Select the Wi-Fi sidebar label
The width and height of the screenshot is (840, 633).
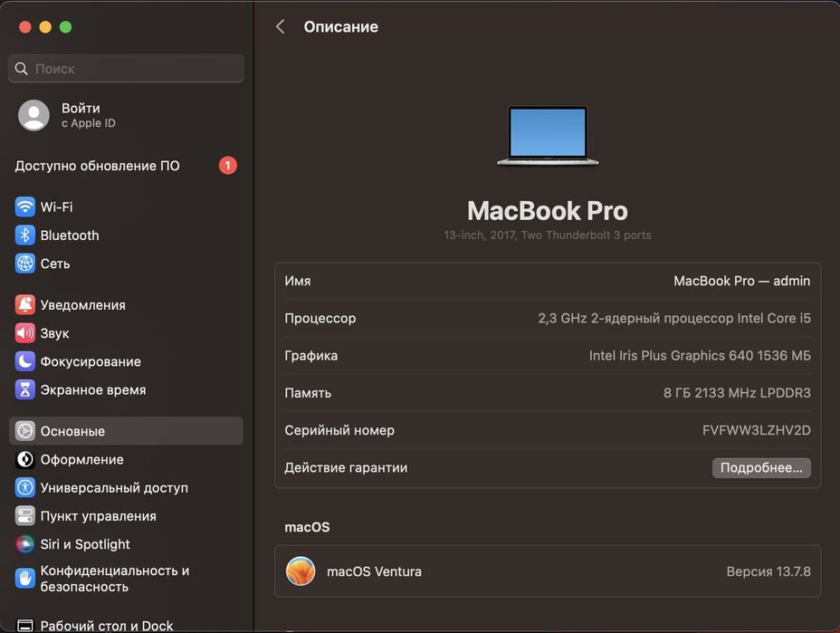click(57, 206)
